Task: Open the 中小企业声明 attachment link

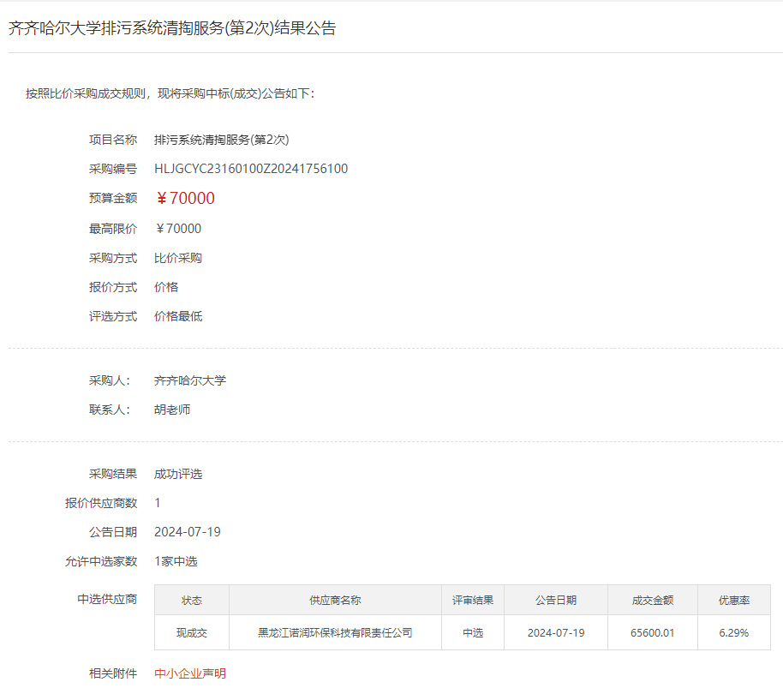Action: click(x=190, y=673)
